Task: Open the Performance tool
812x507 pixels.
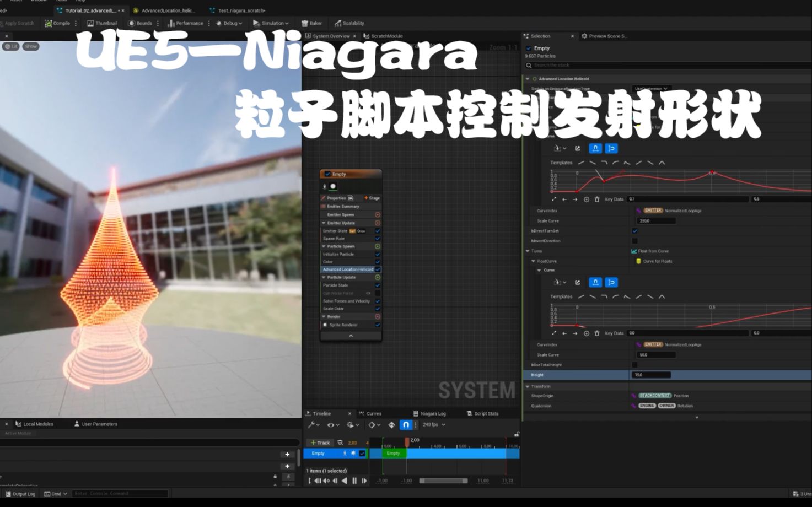Action: tap(186, 23)
